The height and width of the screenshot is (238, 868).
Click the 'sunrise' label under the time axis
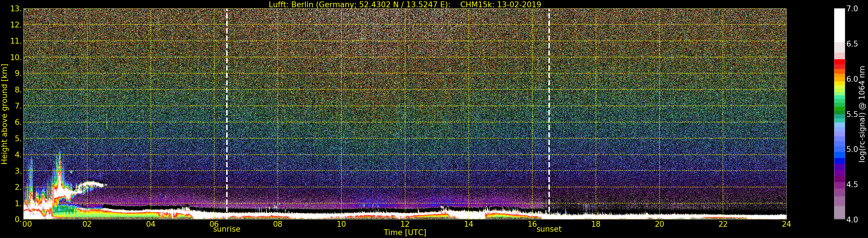pyautogui.click(x=227, y=229)
